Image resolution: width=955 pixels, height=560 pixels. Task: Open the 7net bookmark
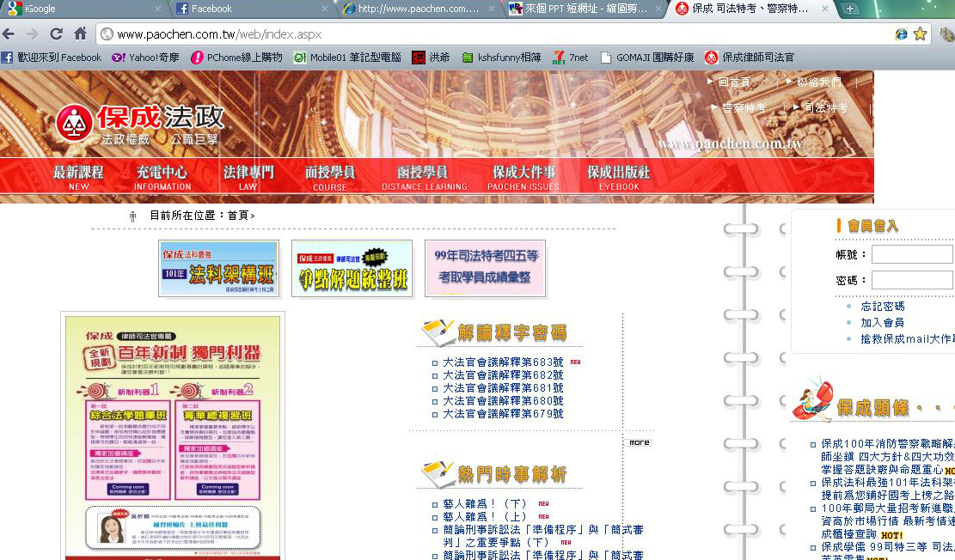click(x=571, y=58)
